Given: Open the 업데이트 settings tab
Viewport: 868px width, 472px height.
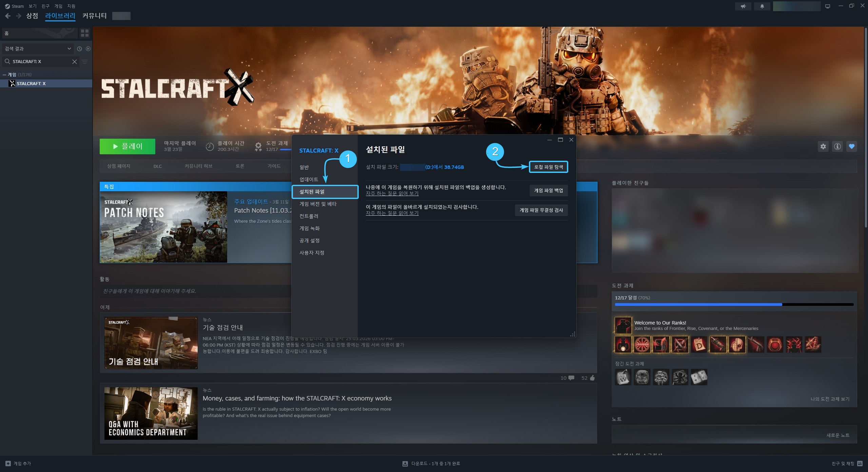Looking at the screenshot, I should 309,179.
